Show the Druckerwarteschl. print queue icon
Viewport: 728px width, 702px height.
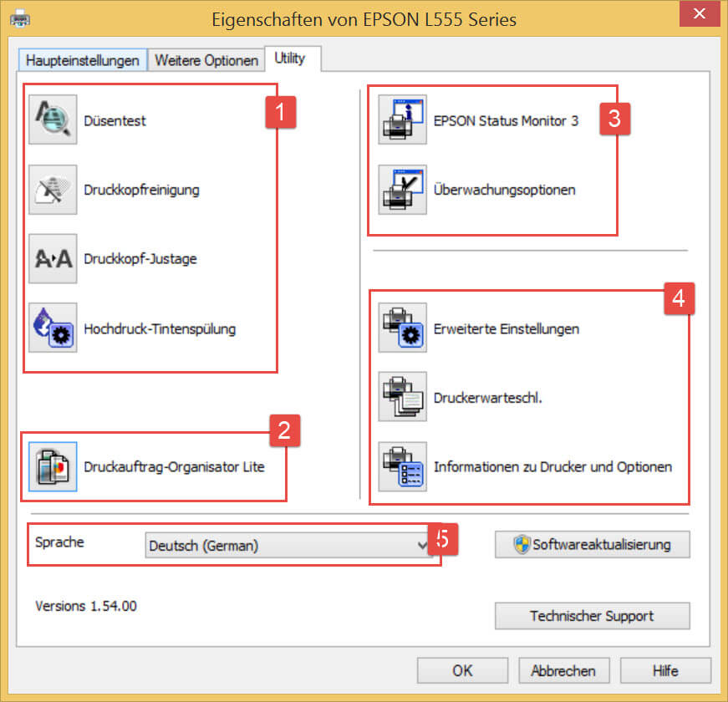403,396
